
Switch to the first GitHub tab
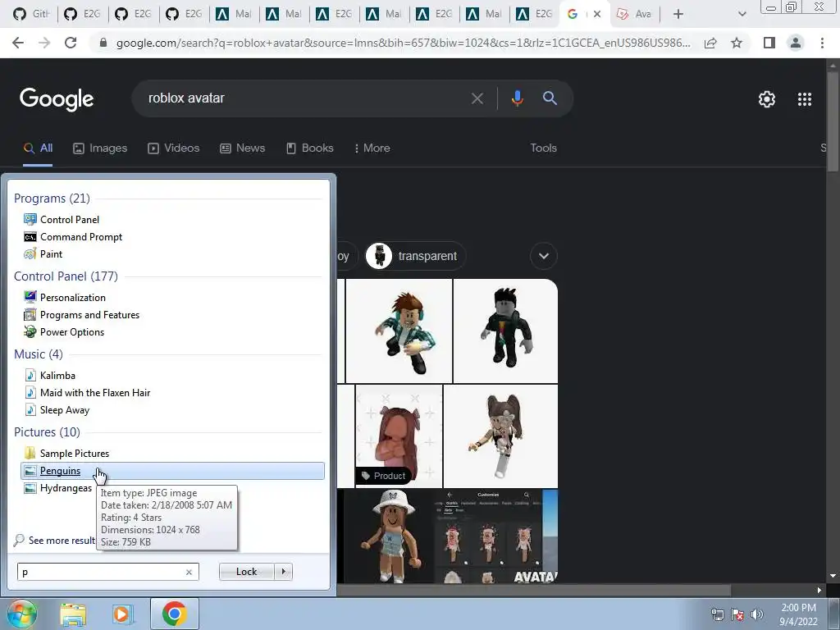pyautogui.click(x=31, y=14)
